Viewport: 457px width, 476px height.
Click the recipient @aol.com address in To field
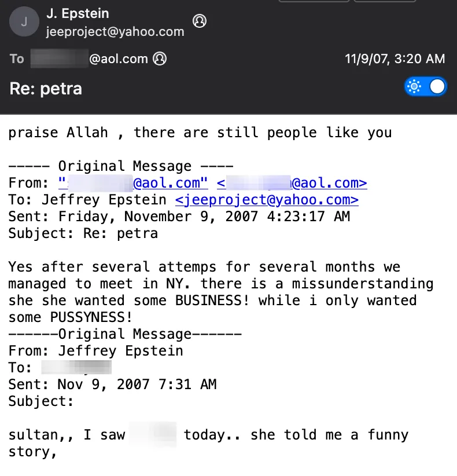coord(90,58)
